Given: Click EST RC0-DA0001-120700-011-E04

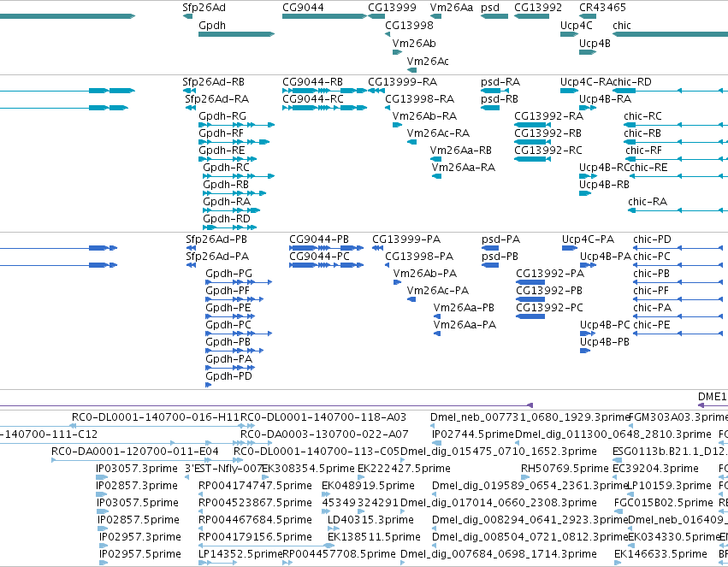Looking at the screenshot, I should (134, 452).
